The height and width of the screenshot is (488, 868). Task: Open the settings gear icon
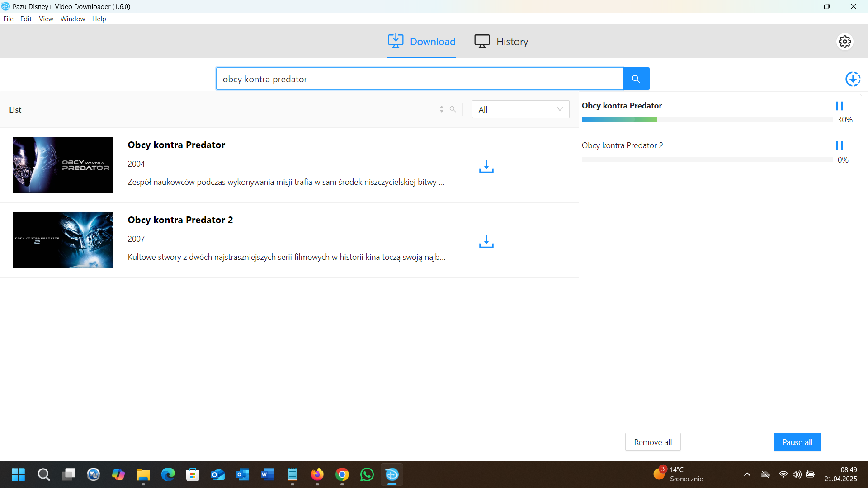[844, 42]
